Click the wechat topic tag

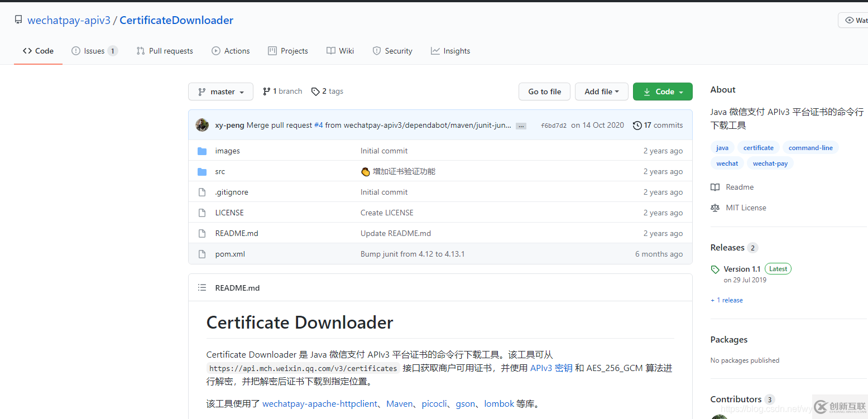click(x=727, y=163)
